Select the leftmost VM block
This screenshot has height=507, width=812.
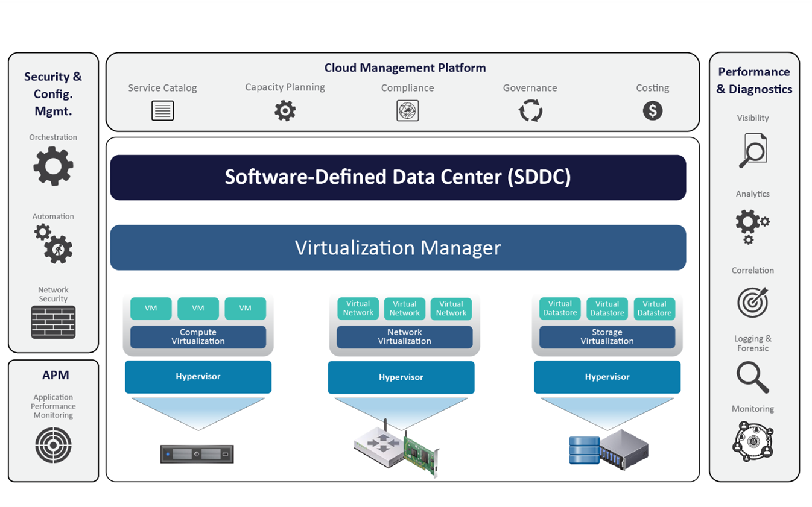(151, 308)
